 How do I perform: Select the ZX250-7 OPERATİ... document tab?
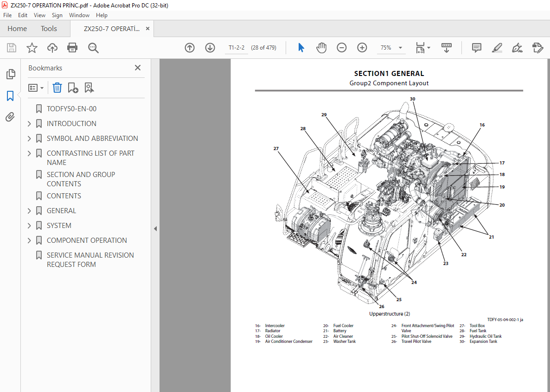112,29
